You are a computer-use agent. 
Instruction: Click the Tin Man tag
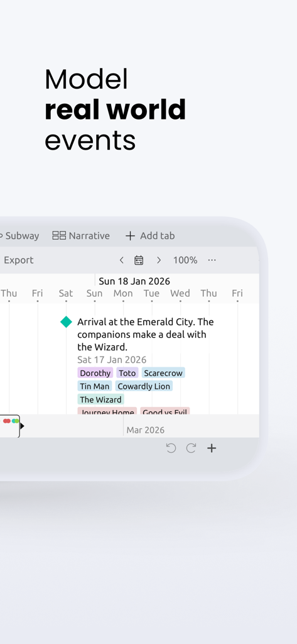pos(95,386)
